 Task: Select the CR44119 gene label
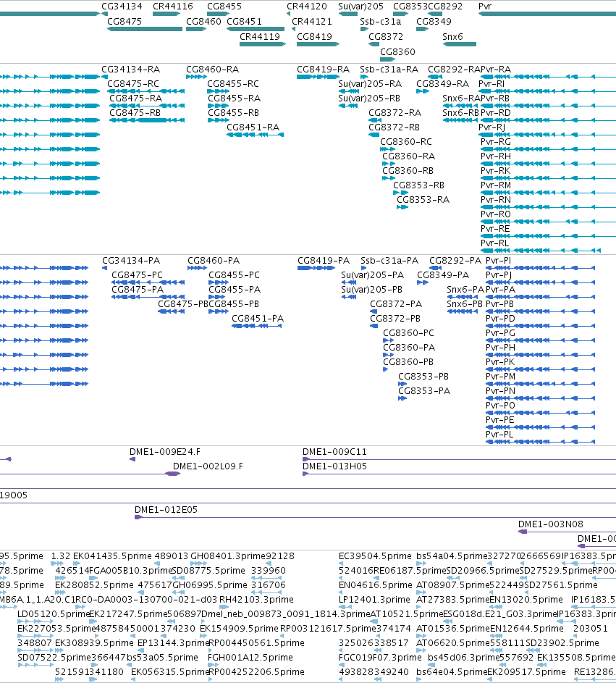260,37
